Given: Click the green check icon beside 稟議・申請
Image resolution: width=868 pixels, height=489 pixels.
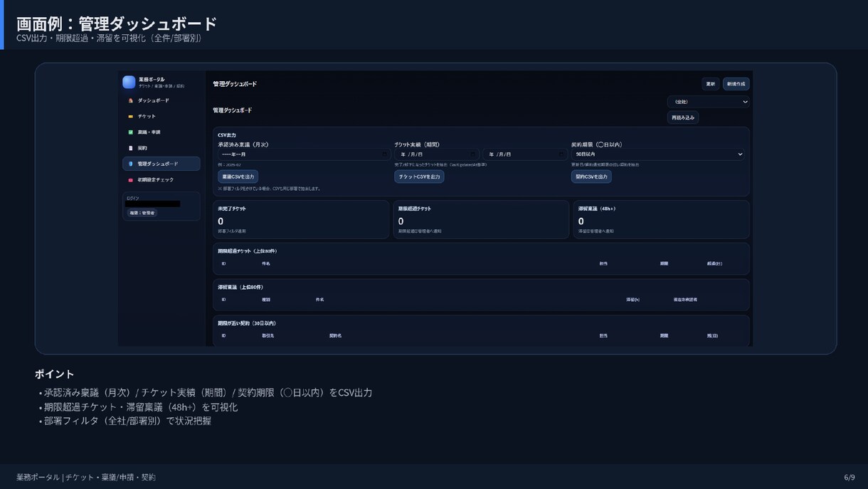Looking at the screenshot, I should click(130, 132).
